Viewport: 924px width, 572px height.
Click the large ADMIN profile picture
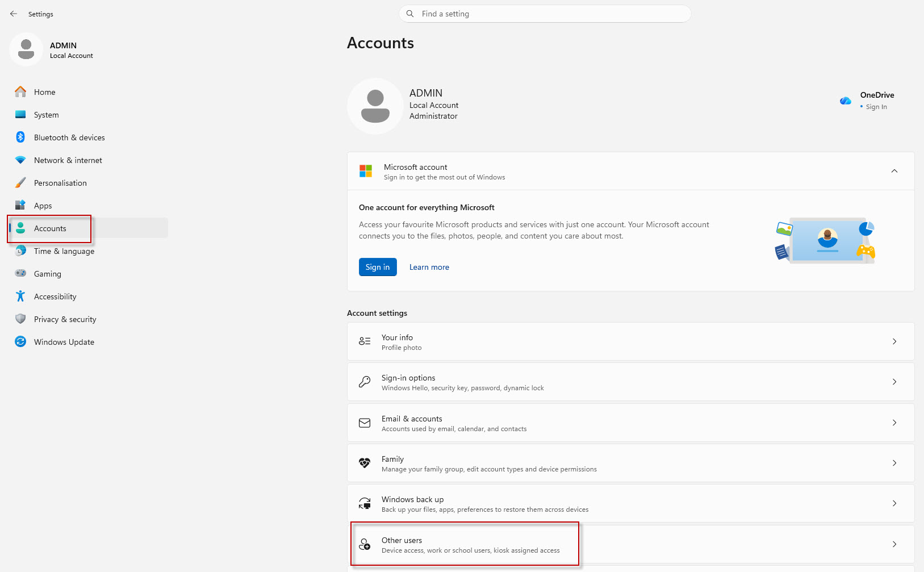[375, 106]
